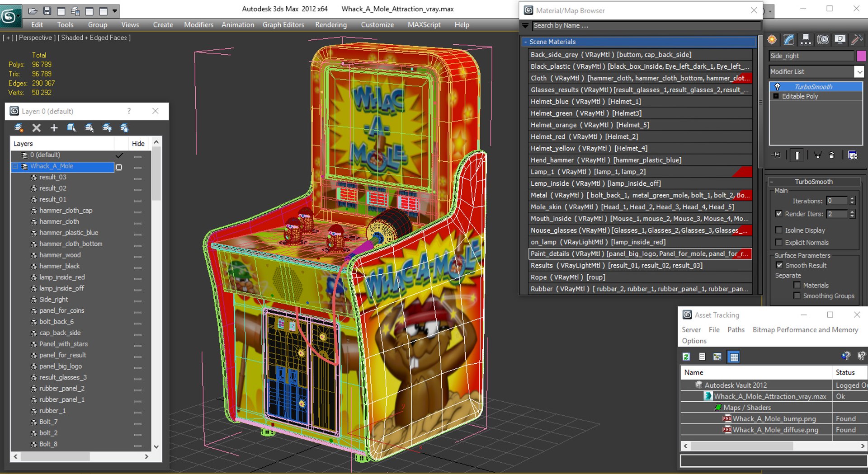
Task: Click Remove Modifier trash icon under stack
Action: [831, 155]
